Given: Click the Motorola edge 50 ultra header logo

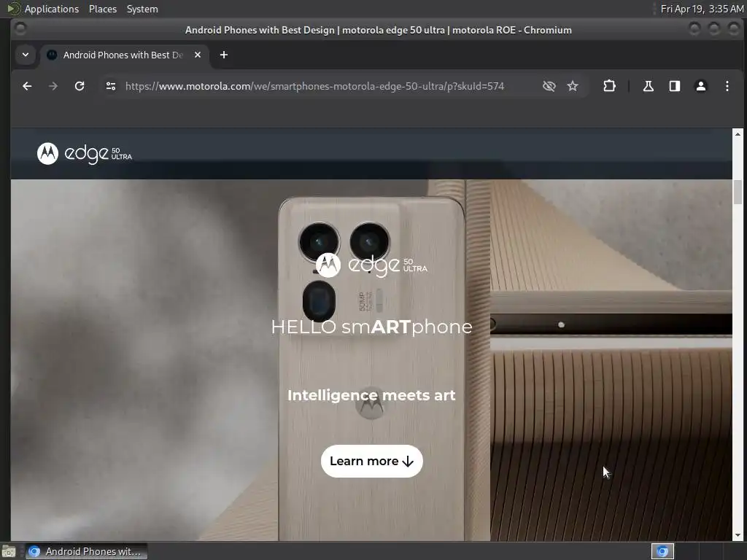Looking at the screenshot, I should (x=85, y=153).
